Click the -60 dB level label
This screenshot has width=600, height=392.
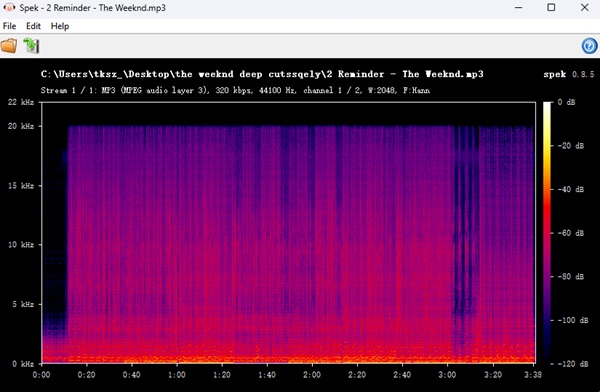click(571, 233)
